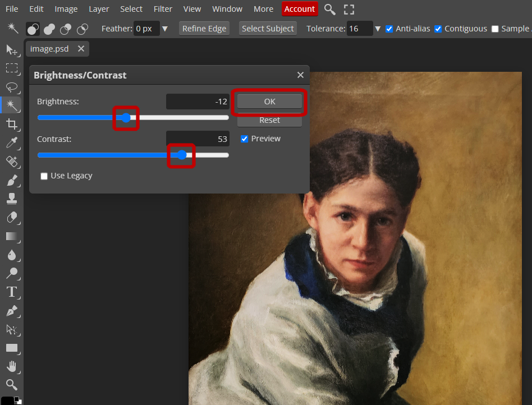This screenshot has width=532, height=405.
Task: Click the Brightness value field
Action: click(x=198, y=102)
